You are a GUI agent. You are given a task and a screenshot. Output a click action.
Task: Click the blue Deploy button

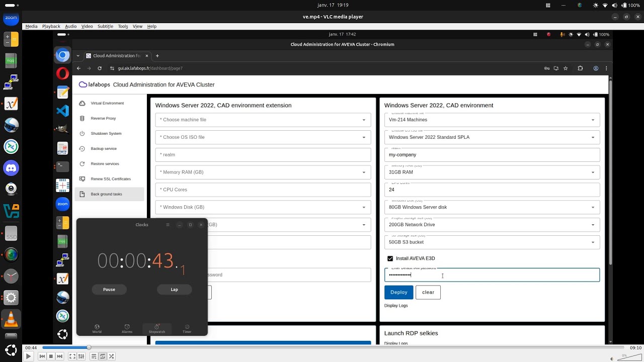click(x=399, y=292)
